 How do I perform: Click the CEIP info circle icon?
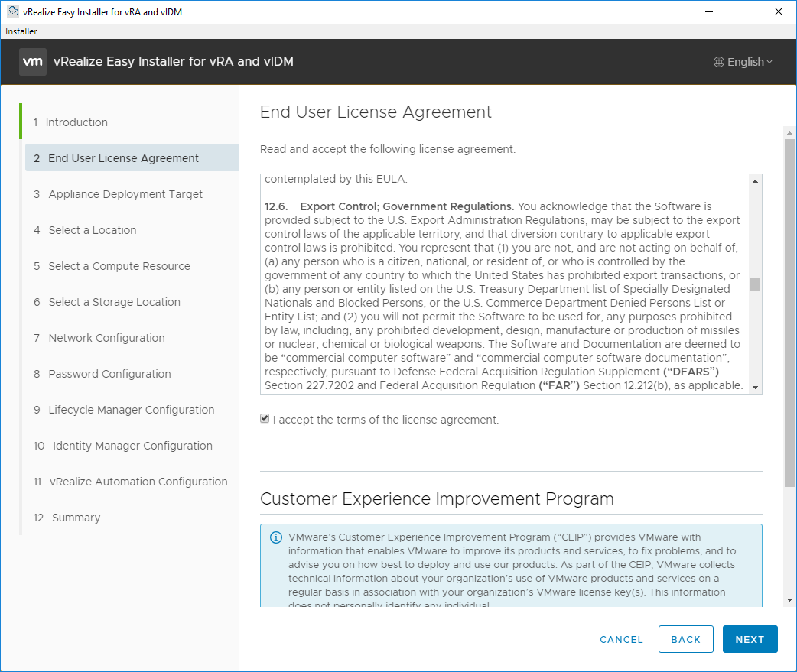pos(276,537)
